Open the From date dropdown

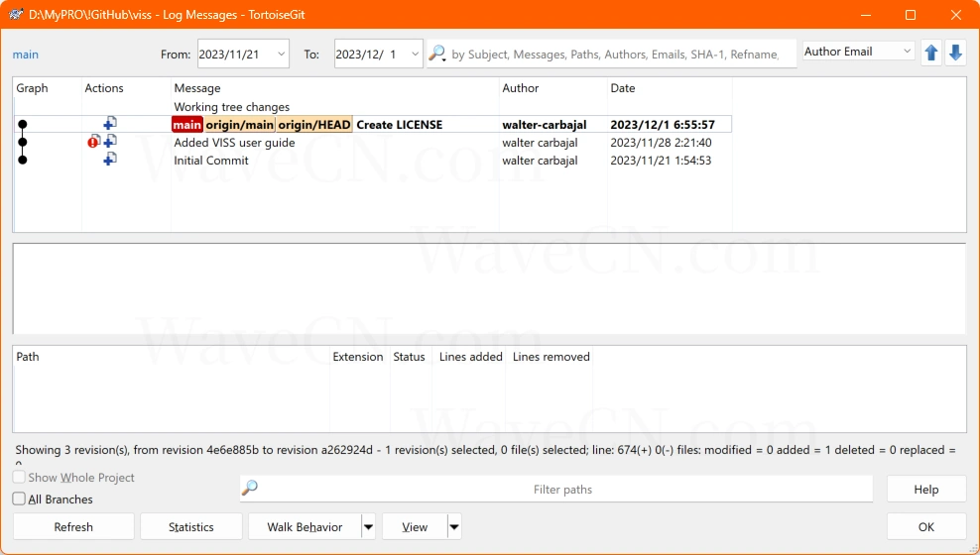tap(282, 55)
